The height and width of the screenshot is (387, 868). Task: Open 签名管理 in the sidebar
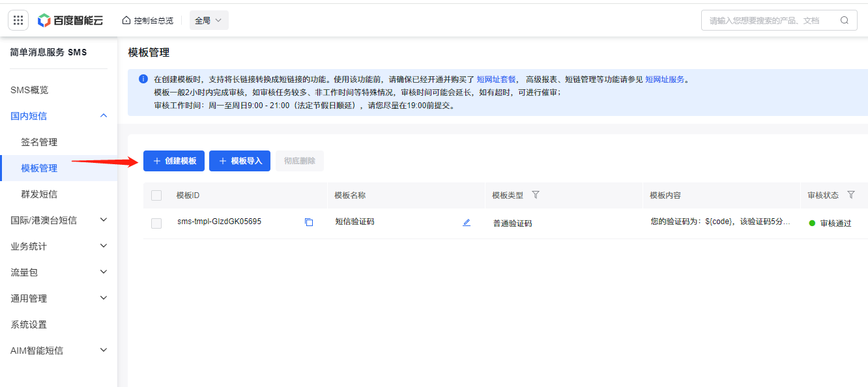click(x=39, y=142)
